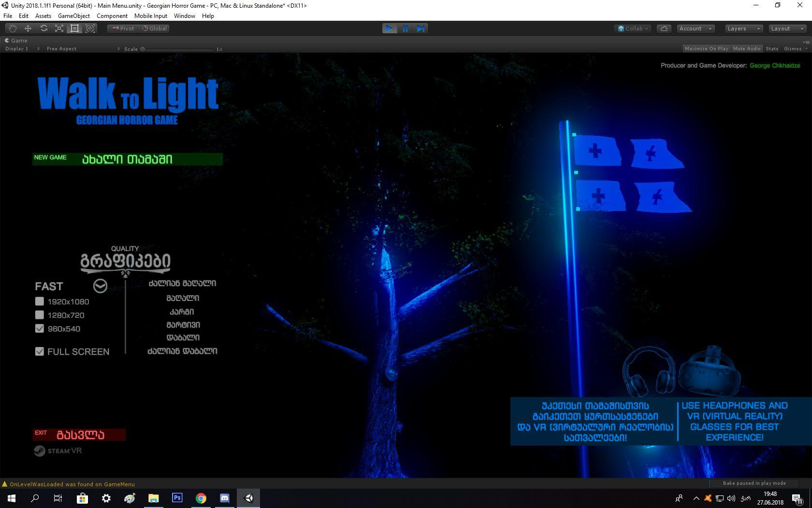812x508 pixels.
Task: Toggle Pivot handle position
Action: [123, 29]
